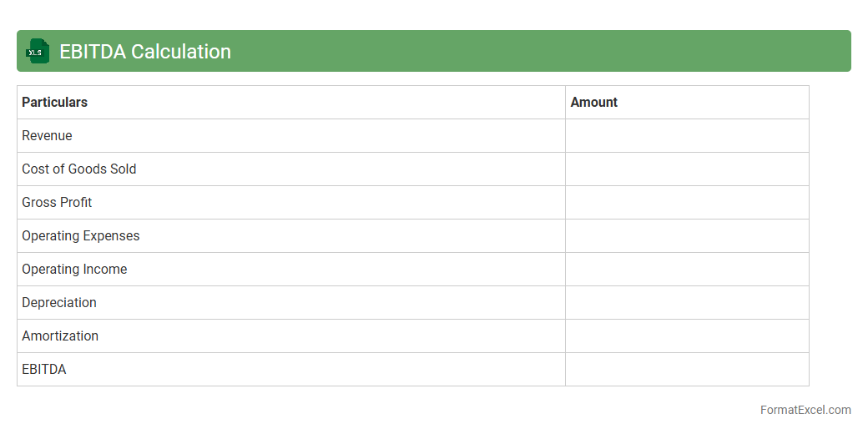868x434 pixels.
Task: Click the empty Amount cell for Revenue
Action: pos(687,136)
